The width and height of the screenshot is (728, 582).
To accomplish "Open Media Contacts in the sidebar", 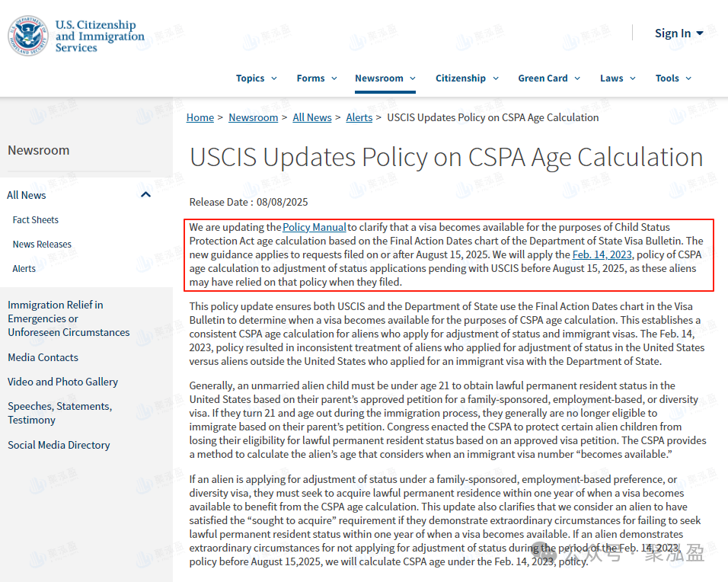I will click(x=43, y=357).
